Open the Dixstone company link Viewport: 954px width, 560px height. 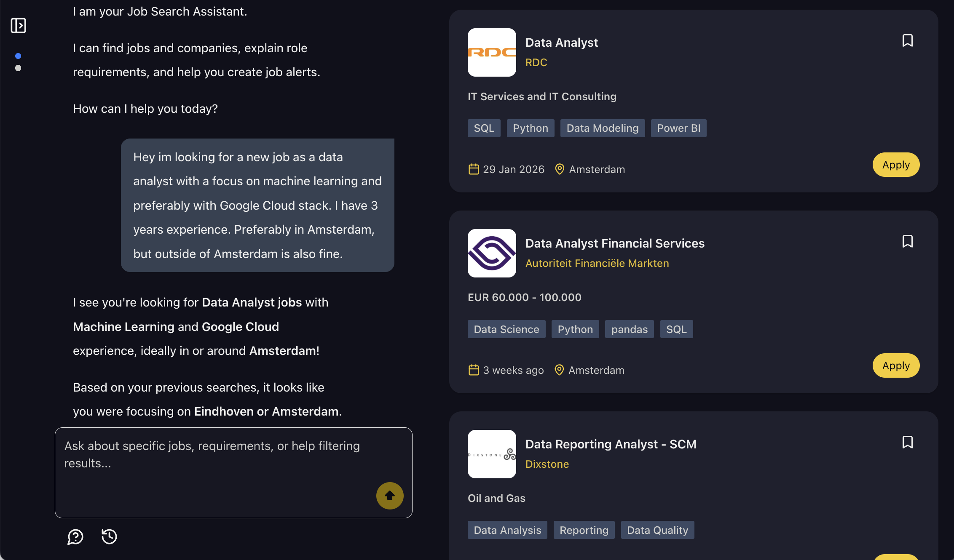547,464
